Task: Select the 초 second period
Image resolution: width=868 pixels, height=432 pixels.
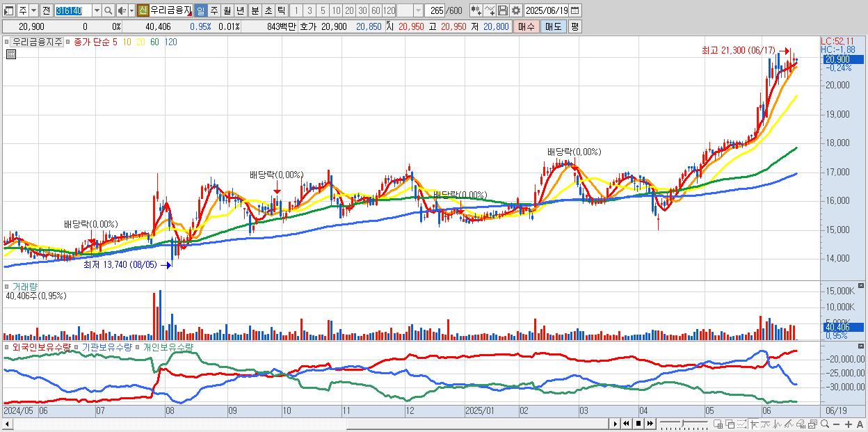Action: coord(268,10)
